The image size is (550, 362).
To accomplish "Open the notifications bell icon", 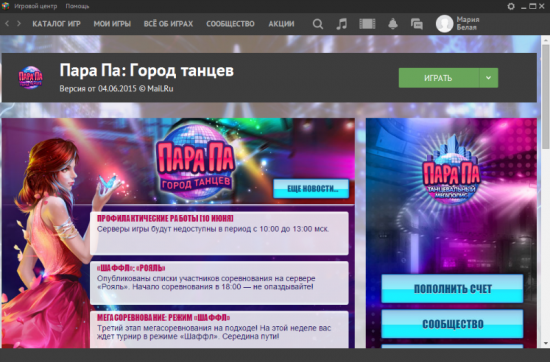I will click(x=393, y=24).
